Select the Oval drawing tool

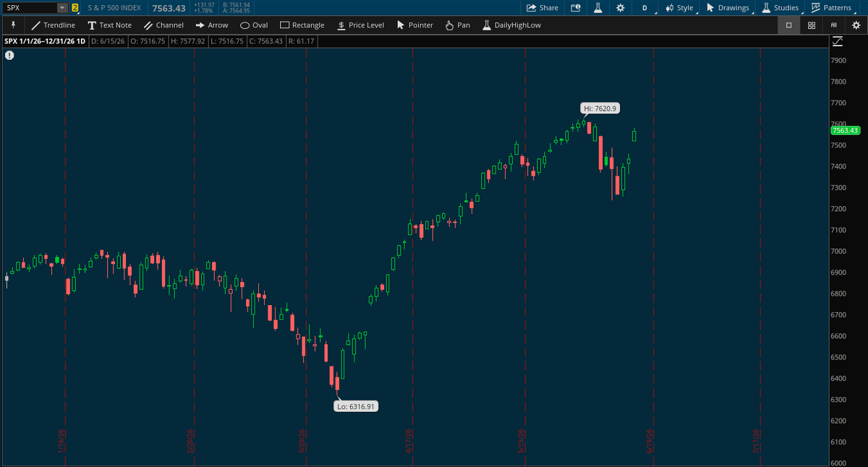254,25
